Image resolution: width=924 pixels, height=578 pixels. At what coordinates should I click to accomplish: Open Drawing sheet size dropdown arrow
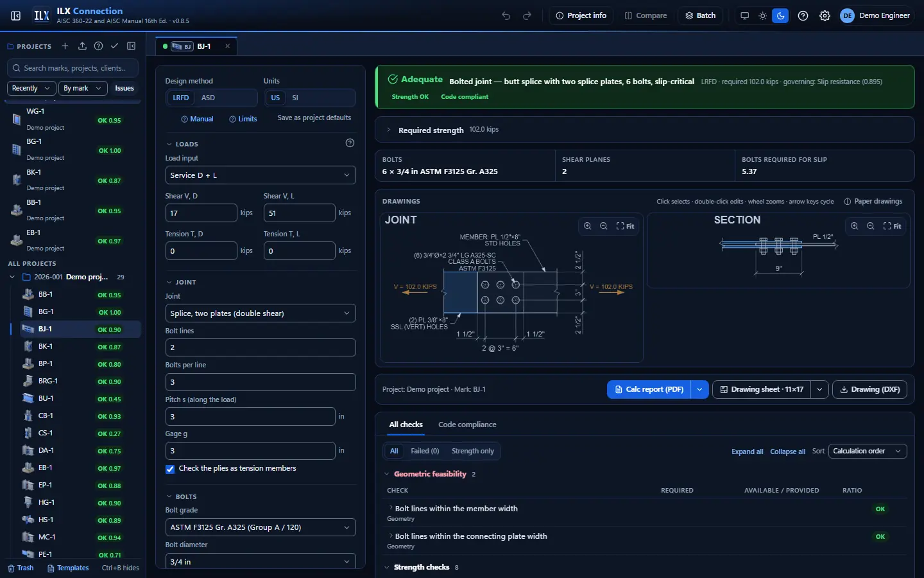[x=819, y=389]
